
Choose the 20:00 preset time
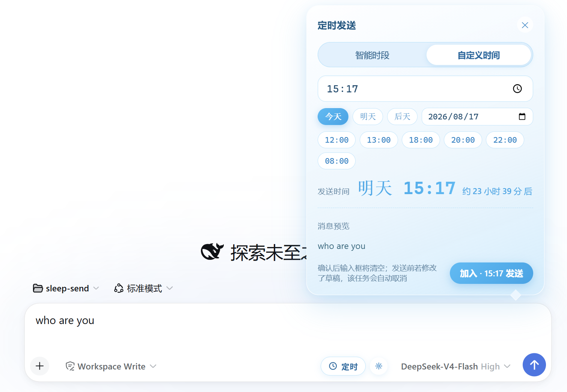(463, 140)
